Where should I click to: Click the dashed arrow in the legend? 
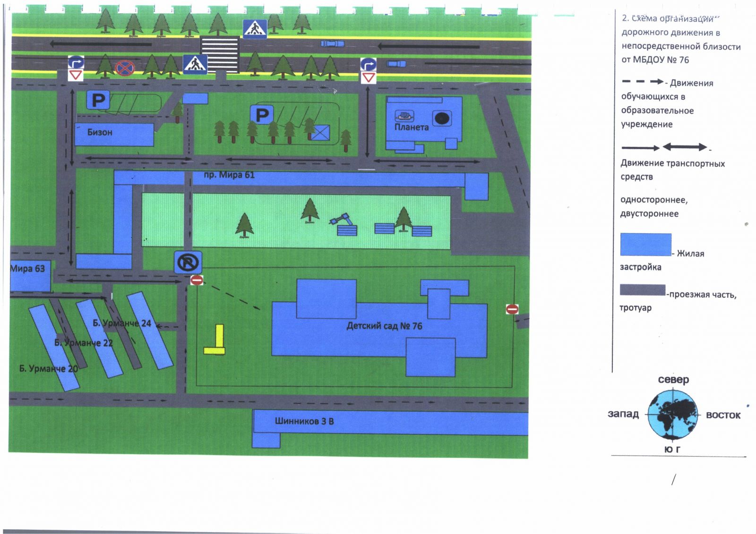tap(642, 82)
